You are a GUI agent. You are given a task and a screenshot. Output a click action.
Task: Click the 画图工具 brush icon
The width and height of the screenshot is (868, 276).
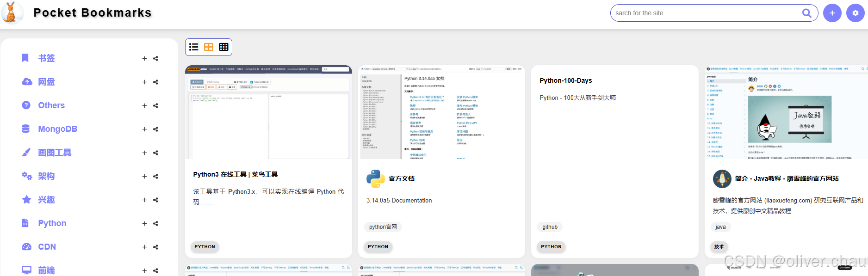(26, 152)
